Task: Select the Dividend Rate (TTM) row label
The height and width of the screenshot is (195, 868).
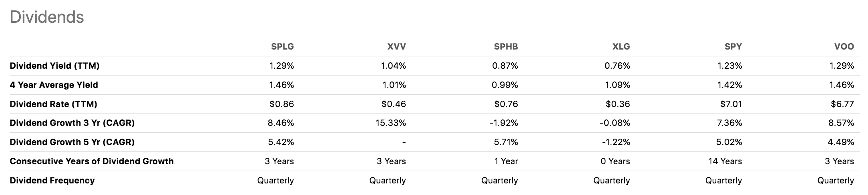Action: (x=53, y=104)
